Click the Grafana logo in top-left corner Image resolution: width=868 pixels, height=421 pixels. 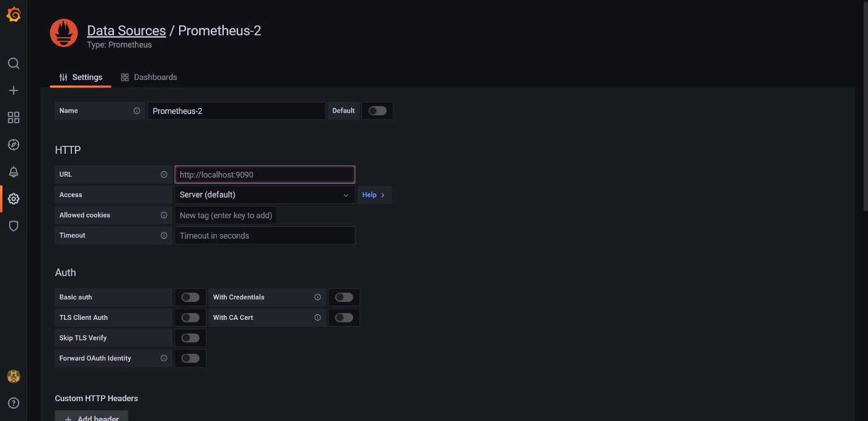(x=14, y=14)
